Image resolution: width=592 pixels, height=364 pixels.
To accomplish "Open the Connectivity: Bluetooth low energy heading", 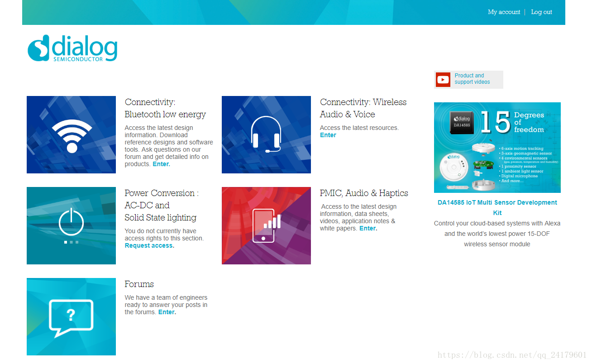I will pyautogui.click(x=165, y=108).
